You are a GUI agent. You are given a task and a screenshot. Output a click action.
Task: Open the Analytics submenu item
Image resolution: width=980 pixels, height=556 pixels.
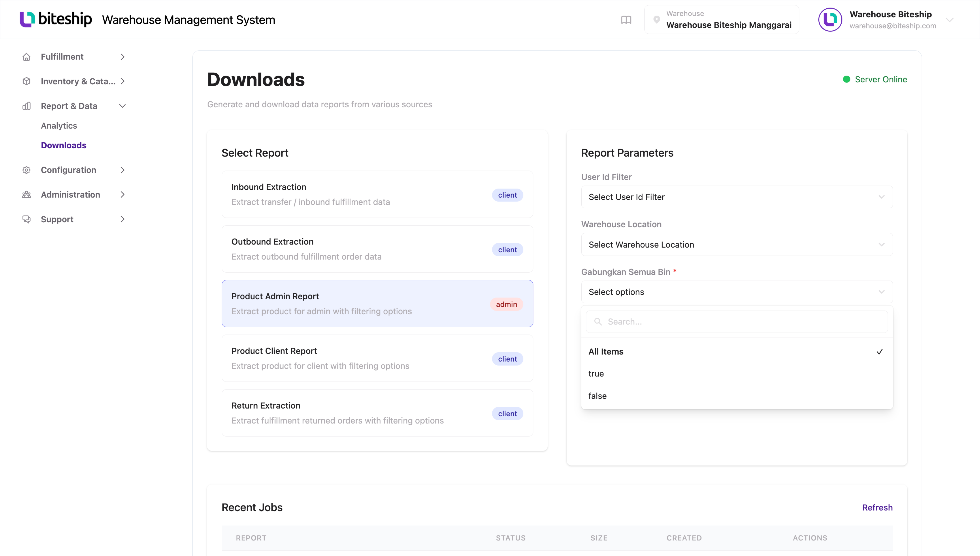tap(59, 126)
